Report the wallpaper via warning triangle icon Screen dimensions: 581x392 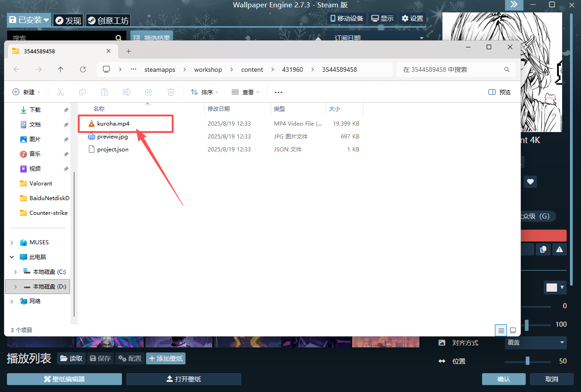pyautogui.click(x=559, y=249)
